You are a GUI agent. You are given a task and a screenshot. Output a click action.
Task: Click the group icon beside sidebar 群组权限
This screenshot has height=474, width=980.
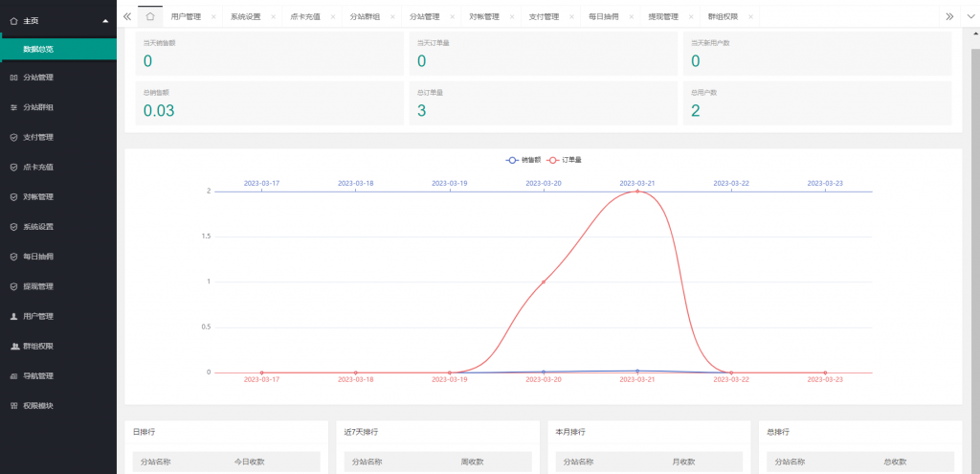tap(13, 346)
